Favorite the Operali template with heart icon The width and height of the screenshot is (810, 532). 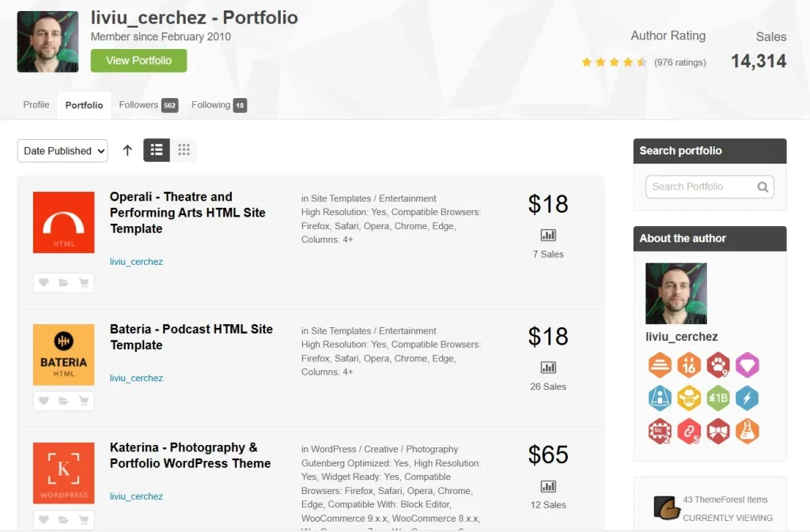tap(44, 283)
